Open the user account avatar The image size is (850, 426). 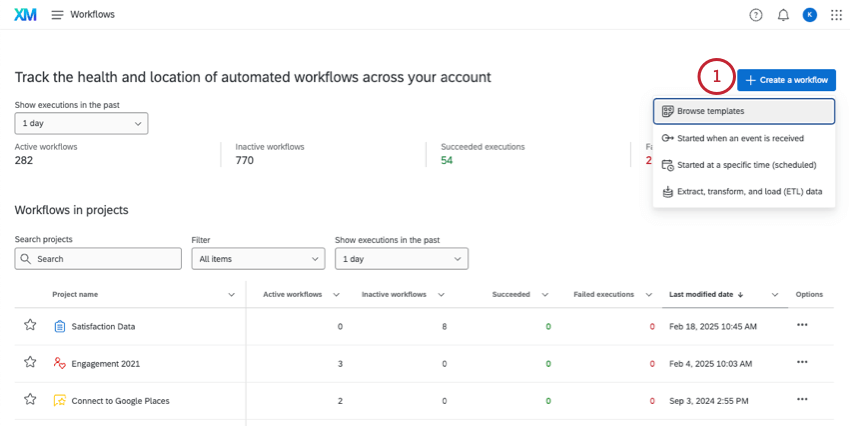809,15
